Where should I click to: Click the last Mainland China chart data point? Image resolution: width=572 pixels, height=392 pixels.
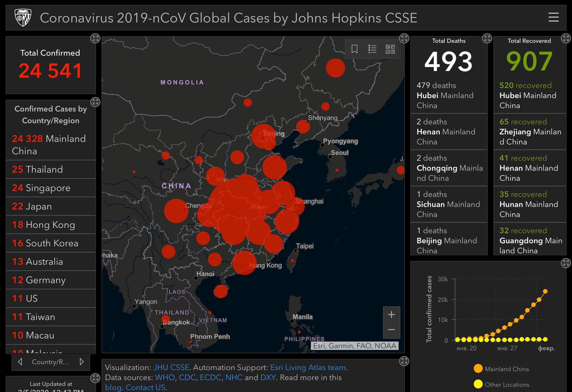point(545,291)
